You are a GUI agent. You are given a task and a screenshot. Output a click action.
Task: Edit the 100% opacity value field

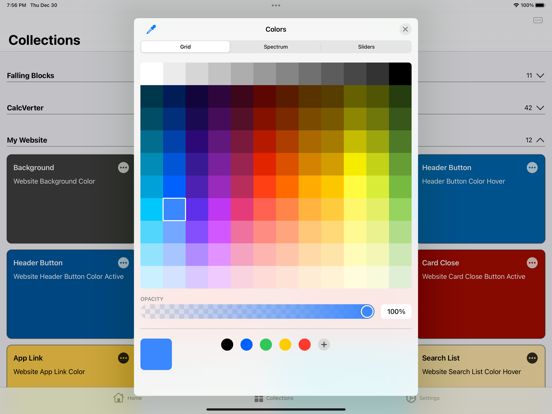(x=396, y=312)
